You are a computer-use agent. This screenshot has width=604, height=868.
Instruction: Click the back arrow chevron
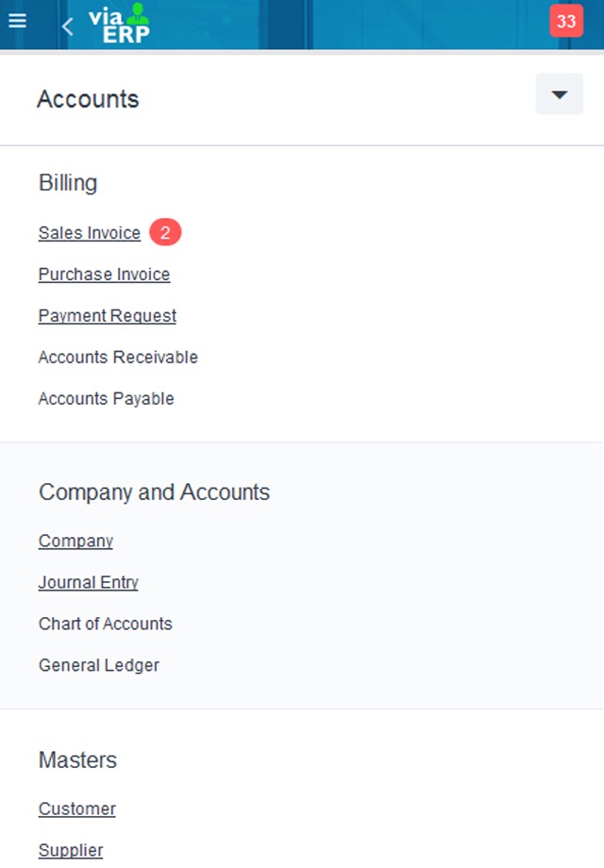click(67, 26)
